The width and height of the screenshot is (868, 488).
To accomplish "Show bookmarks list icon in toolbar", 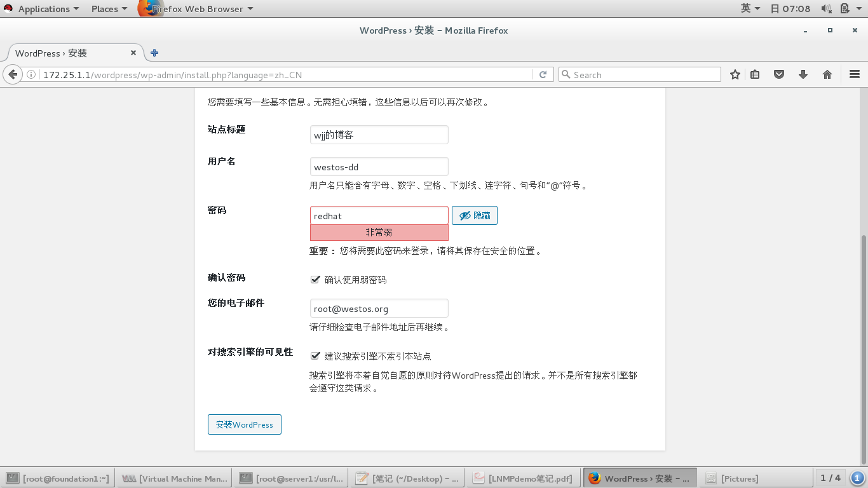I will coord(755,74).
